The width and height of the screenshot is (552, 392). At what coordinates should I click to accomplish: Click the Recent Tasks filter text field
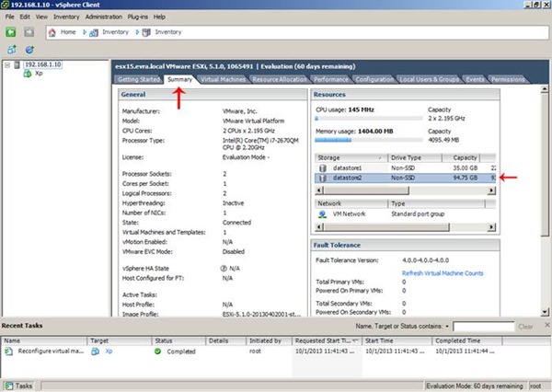(484, 327)
